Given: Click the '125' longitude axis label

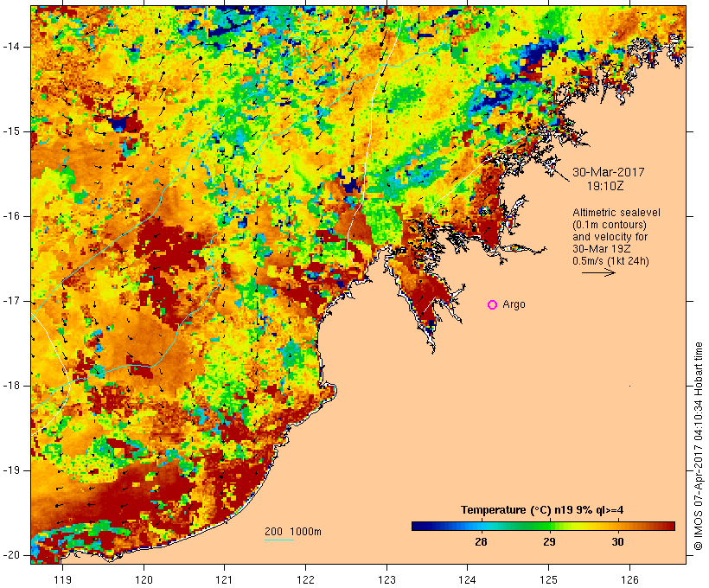Looking at the screenshot, I should [x=549, y=579].
